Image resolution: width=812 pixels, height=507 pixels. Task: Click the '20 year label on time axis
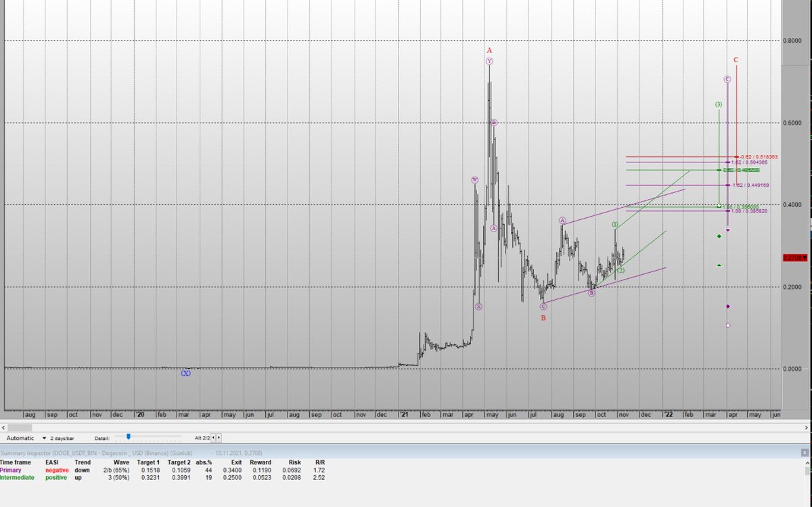[x=140, y=414]
